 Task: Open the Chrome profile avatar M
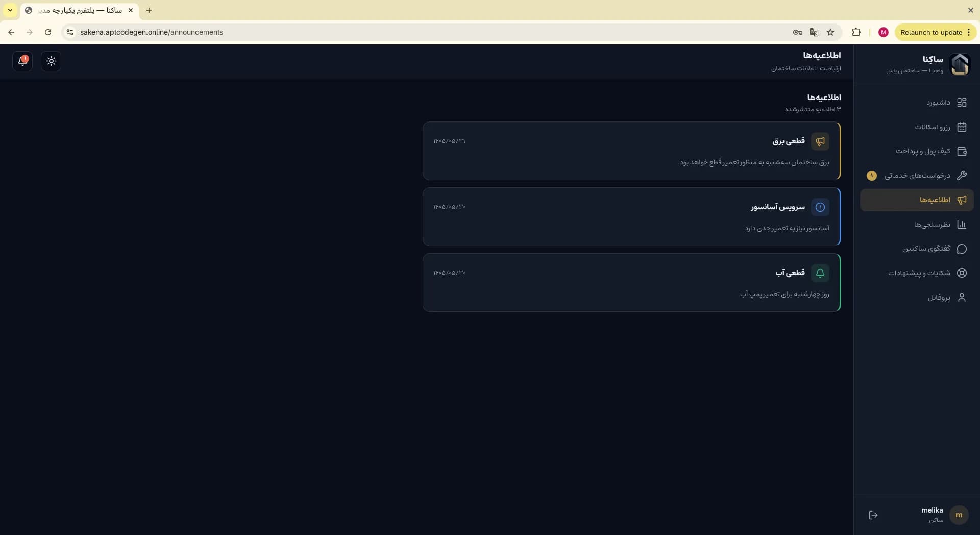tap(884, 32)
